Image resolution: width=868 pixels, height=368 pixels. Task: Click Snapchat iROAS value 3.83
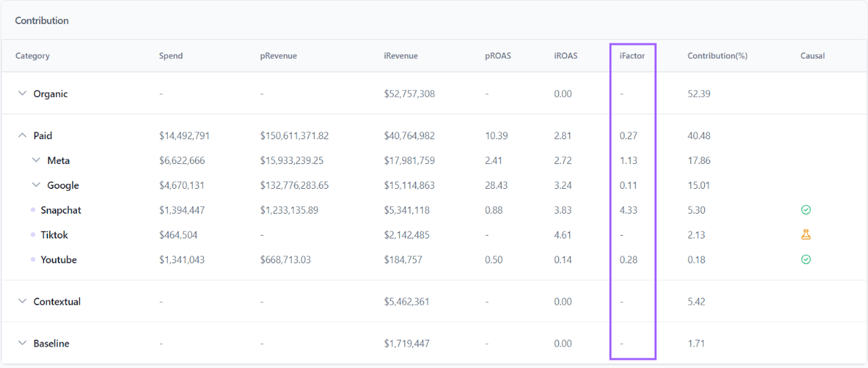(x=563, y=210)
